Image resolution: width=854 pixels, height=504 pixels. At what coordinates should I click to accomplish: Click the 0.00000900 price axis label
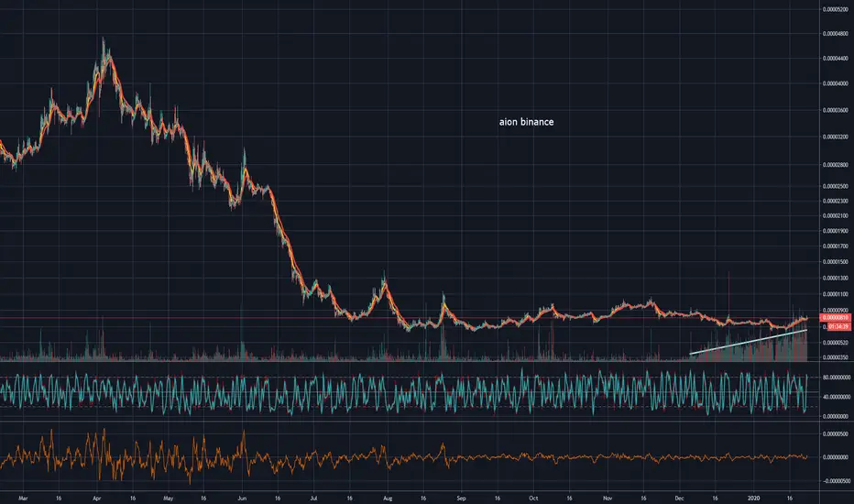point(836,311)
